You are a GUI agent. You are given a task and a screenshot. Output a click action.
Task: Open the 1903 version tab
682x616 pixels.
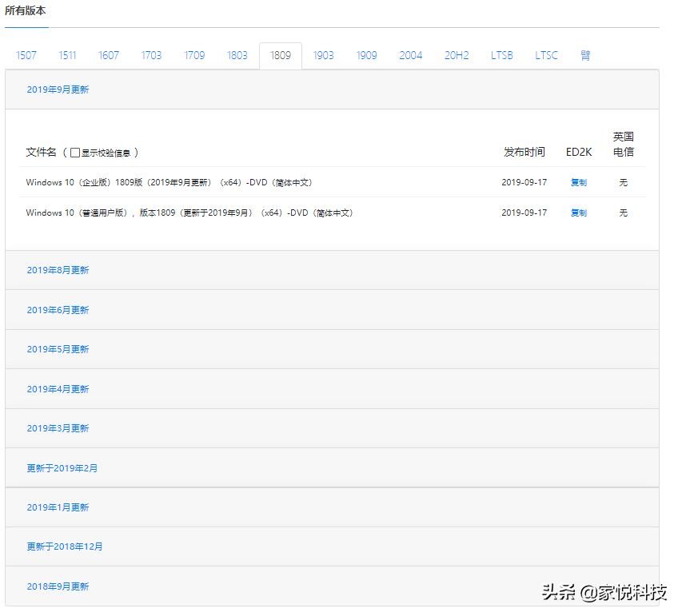tap(323, 55)
